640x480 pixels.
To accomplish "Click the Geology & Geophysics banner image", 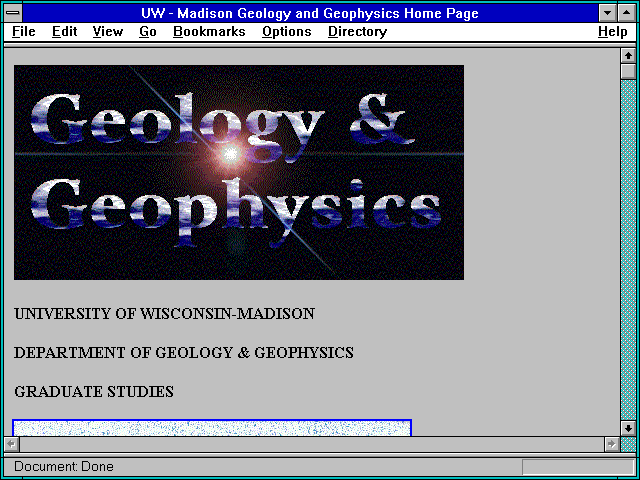I will pos(239,172).
